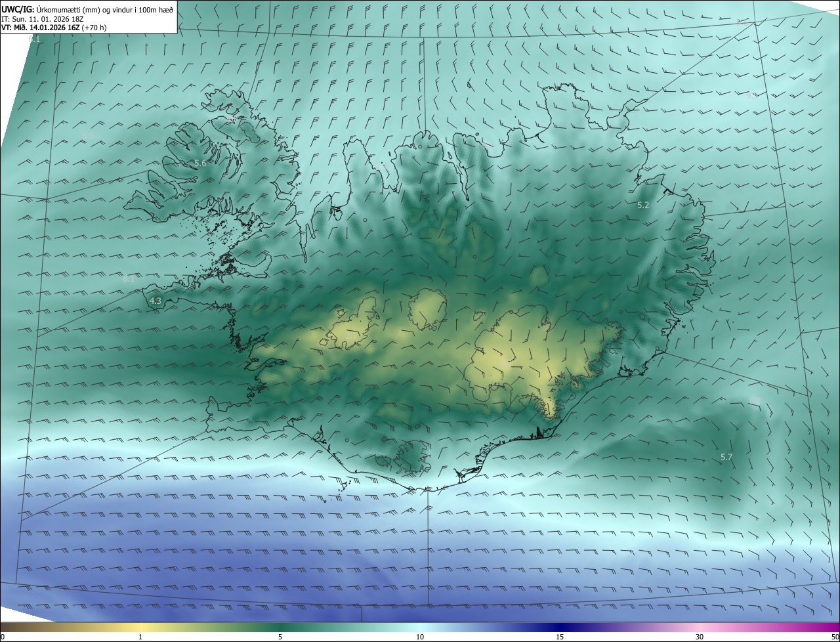Click the Snæfellsnes value label "4.3"

pos(156,301)
